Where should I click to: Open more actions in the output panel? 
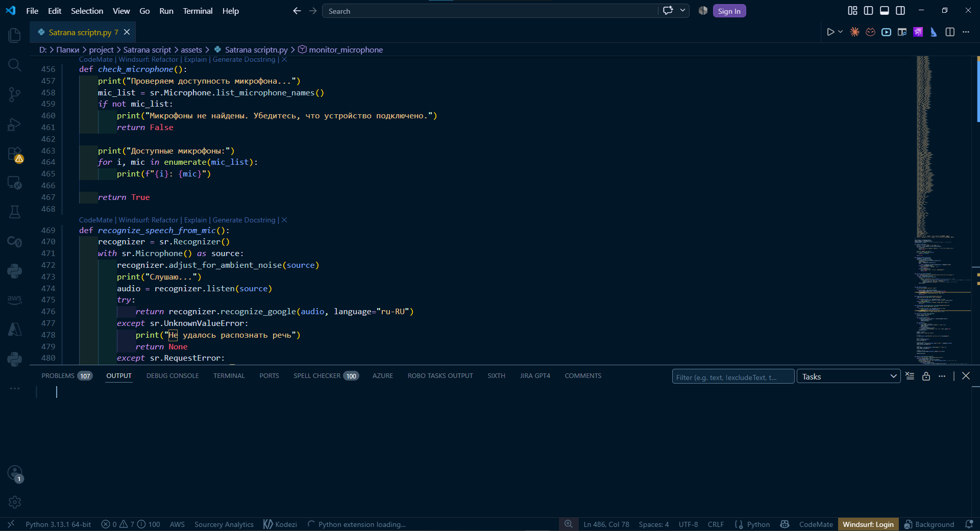point(942,376)
